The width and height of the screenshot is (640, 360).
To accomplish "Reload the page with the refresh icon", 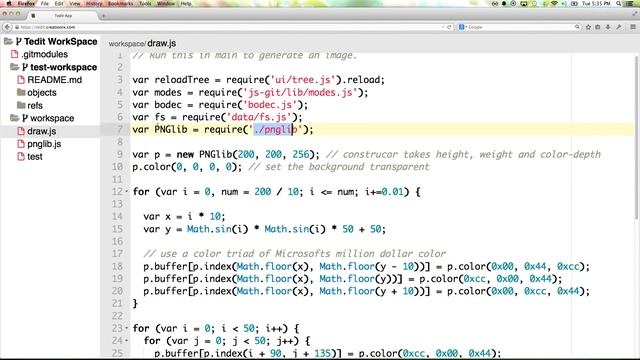I will tap(449, 27).
